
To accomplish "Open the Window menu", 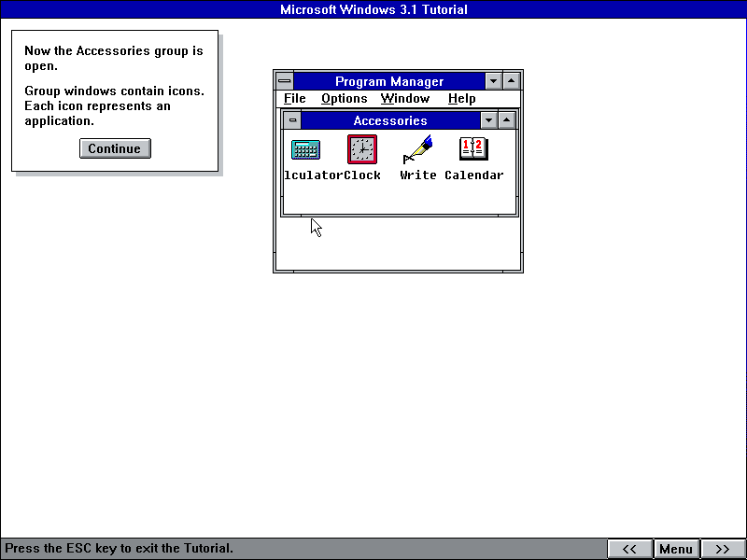I will pyautogui.click(x=405, y=99).
